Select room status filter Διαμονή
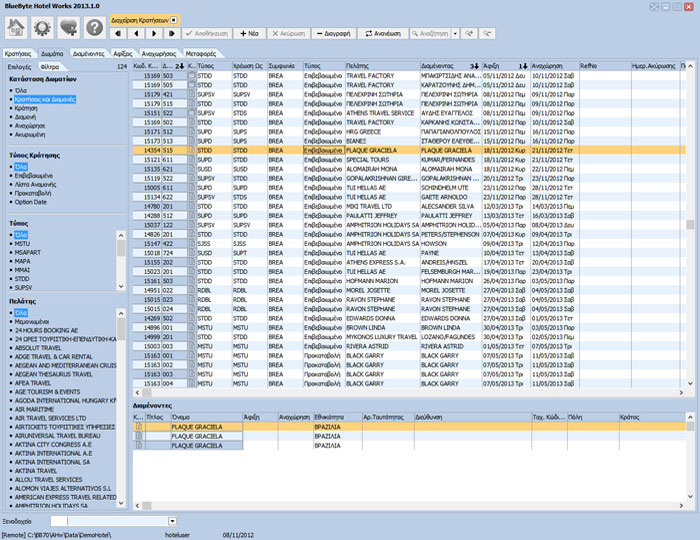The height and width of the screenshot is (540, 700). [25, 117]
